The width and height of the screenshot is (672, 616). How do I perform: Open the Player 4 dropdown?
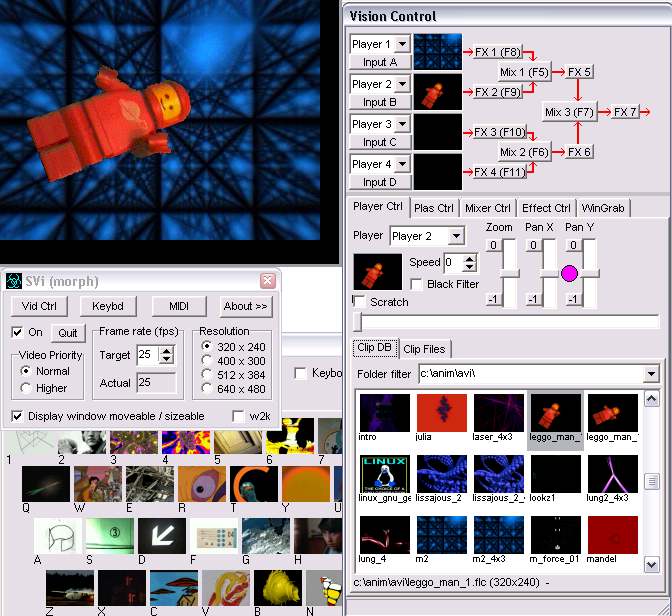click(402, 164)
